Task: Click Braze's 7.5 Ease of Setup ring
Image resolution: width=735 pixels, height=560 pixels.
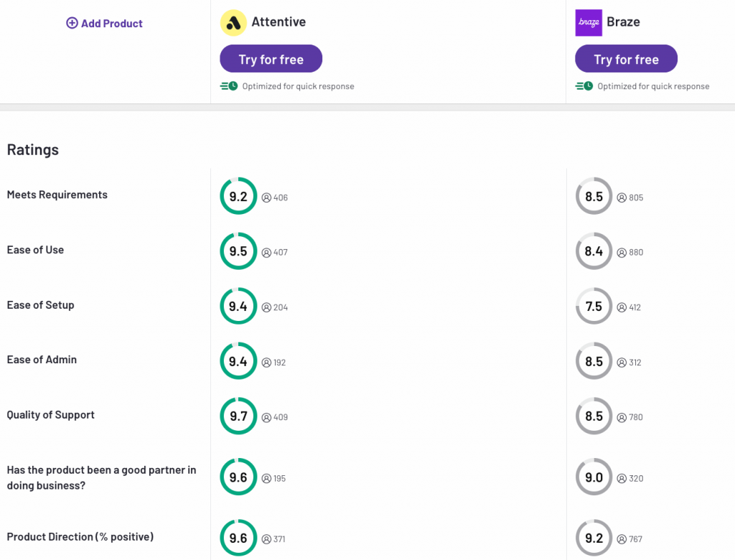Action: click(x=594, y=307)
